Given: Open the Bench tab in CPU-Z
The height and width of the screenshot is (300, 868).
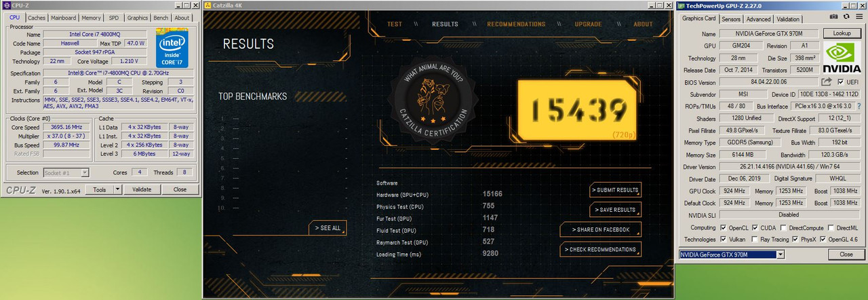Looking at the screenshot, I should point(161,18).
